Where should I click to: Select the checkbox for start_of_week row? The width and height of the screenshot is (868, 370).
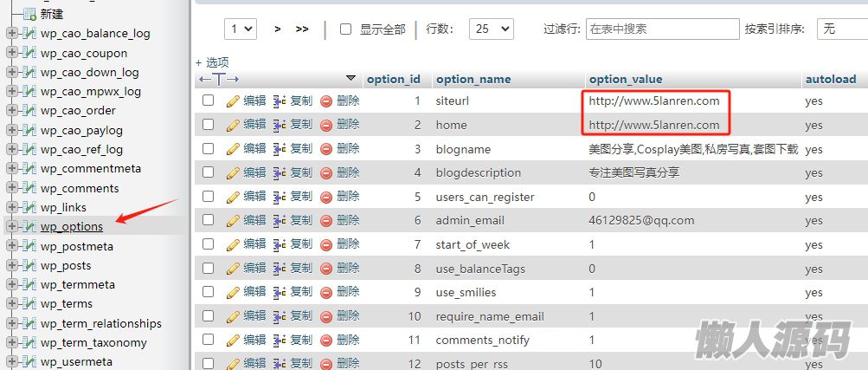(209, 243)
